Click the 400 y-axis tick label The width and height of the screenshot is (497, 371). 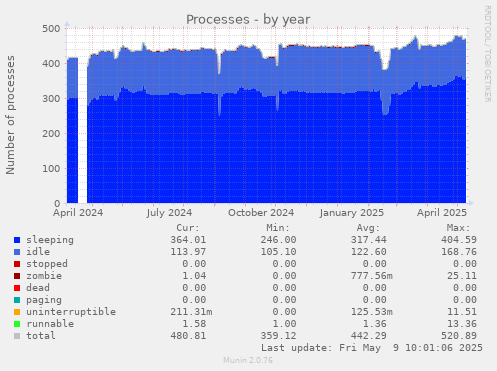(x=51, y=63)
